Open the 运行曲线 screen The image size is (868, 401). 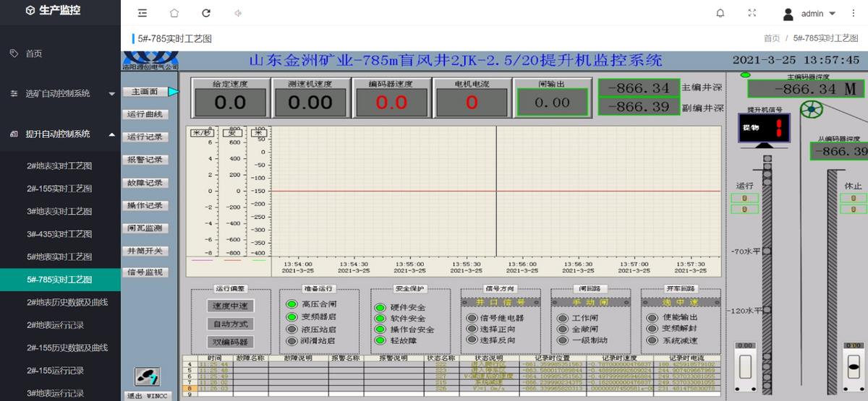coord(145,114)
